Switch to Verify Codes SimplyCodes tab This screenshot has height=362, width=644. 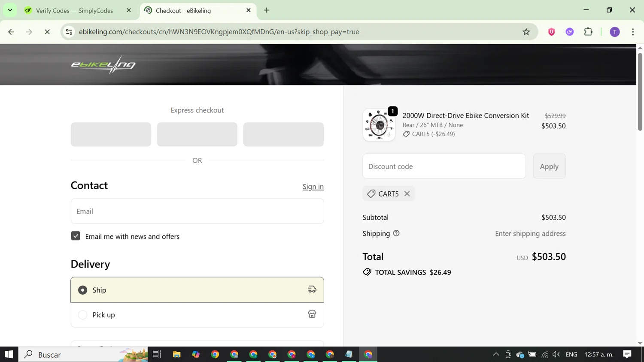(74, 10)
